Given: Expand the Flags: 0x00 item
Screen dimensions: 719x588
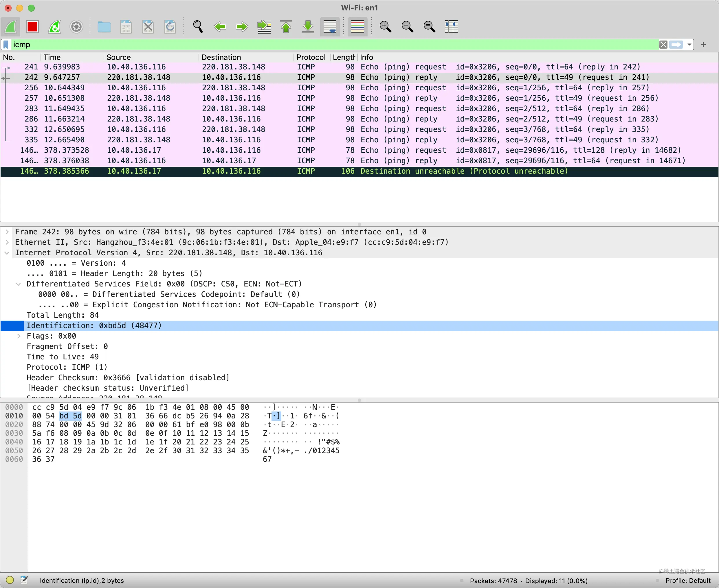Looking at the screenshot, I should (19, 336).
